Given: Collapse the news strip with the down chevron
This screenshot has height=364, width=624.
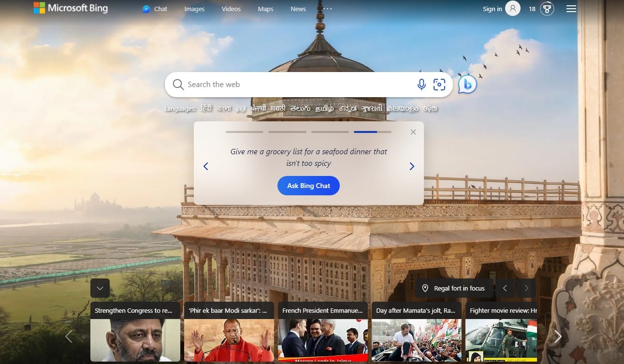Looking at the screenshot, I should (x=100, y=288).
